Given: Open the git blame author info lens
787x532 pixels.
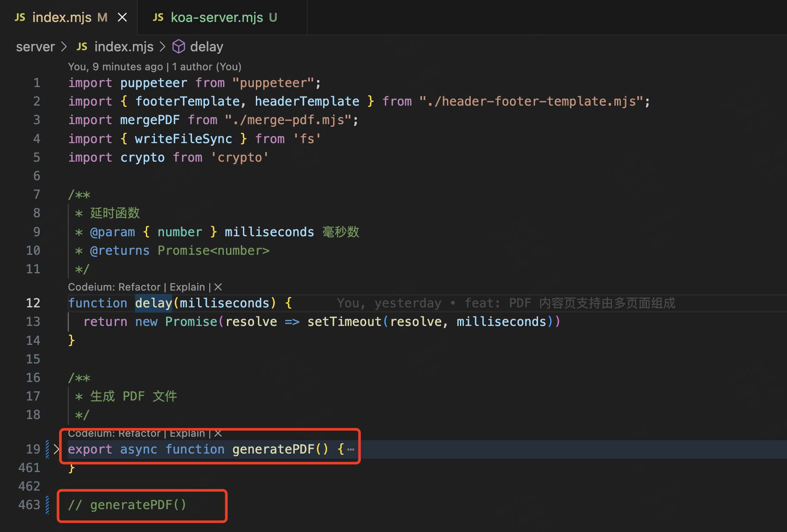Looking at the screenshot, I should coord(154,67).
